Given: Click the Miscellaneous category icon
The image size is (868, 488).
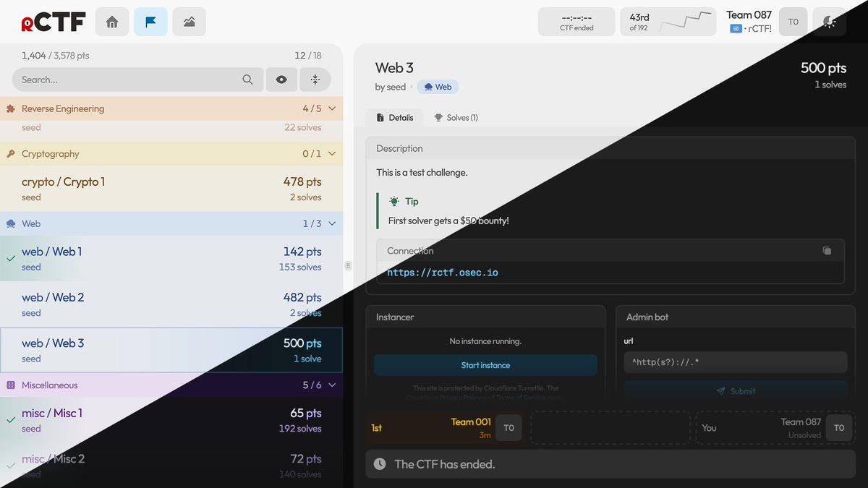Looking at the screenshot, I should [x=11, y=385].
